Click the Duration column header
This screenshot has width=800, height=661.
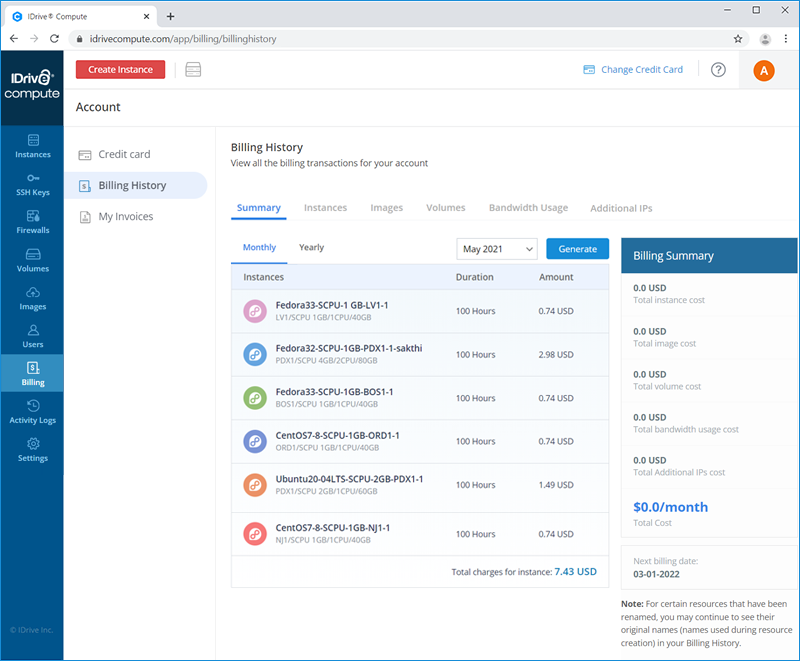474,277
